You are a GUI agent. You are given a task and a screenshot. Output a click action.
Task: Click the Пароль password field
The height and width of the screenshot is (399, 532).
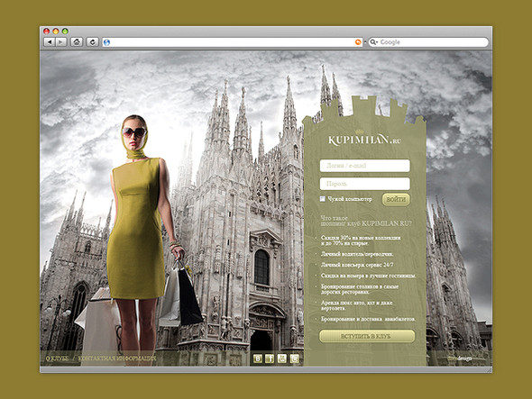(x=364, y=184)
